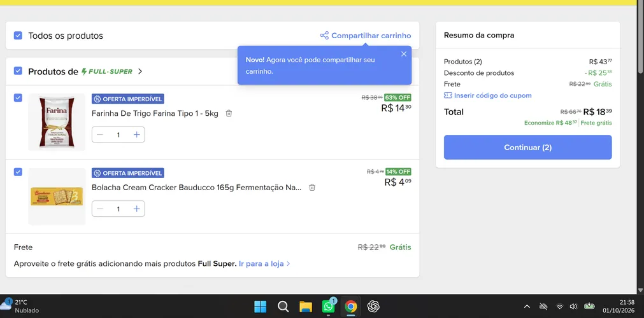Click the 63% OFF discount tag
Viewport: 644px width, 318px height.
pyautogui.click(x=397, y=98)
